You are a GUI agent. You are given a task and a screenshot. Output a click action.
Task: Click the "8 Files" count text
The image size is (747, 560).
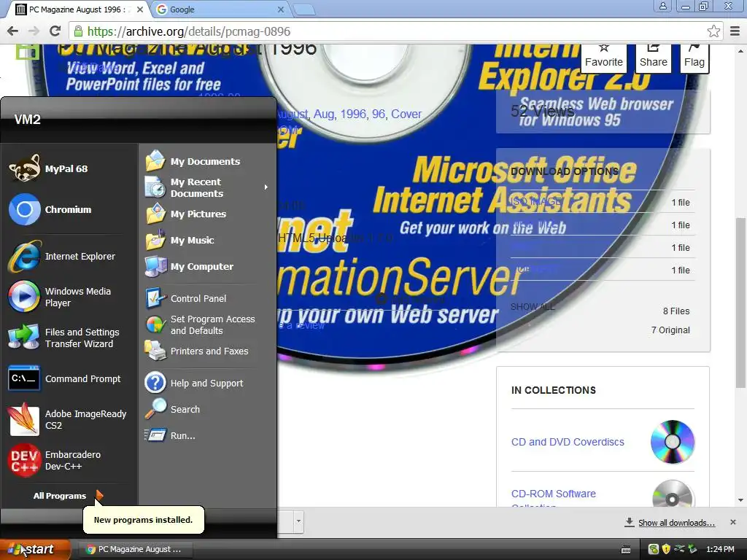pyautogui.click(x=676, y=311)
